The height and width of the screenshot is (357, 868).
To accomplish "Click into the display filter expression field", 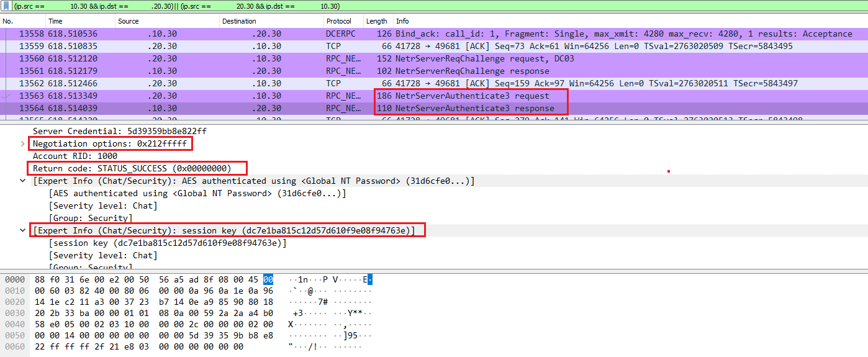I will pyautogui.click(x=440, y=6).
